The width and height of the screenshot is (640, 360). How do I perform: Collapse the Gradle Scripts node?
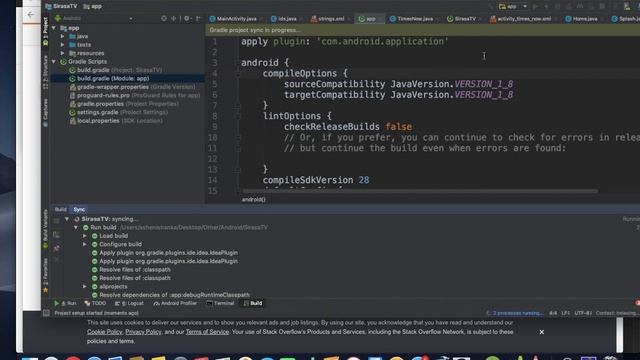54,62
